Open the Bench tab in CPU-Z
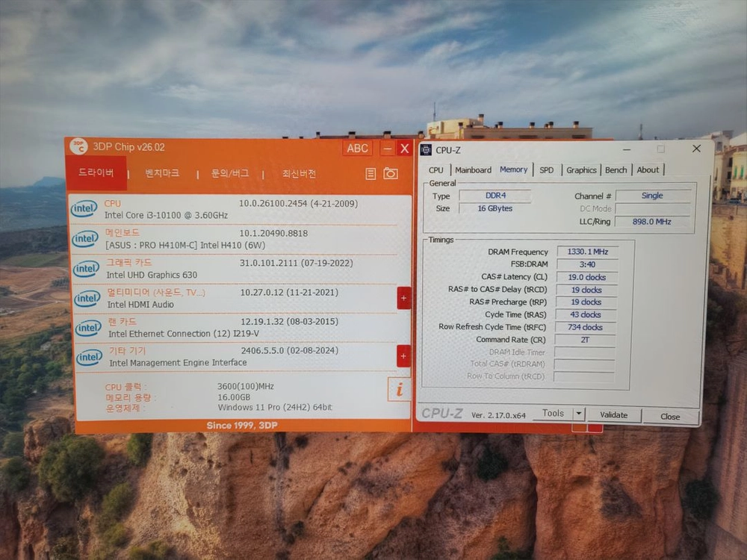Viewport: 747px width, 560px height. click(x=616, y=170)
